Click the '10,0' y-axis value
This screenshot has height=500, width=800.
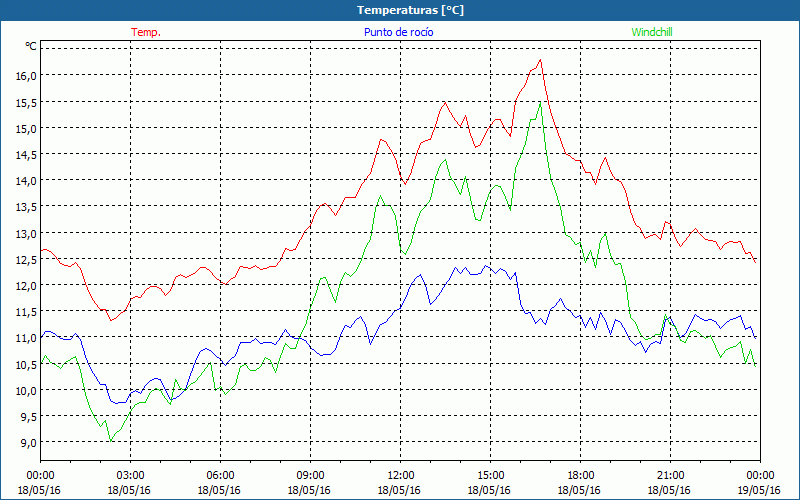coord(27,390)
